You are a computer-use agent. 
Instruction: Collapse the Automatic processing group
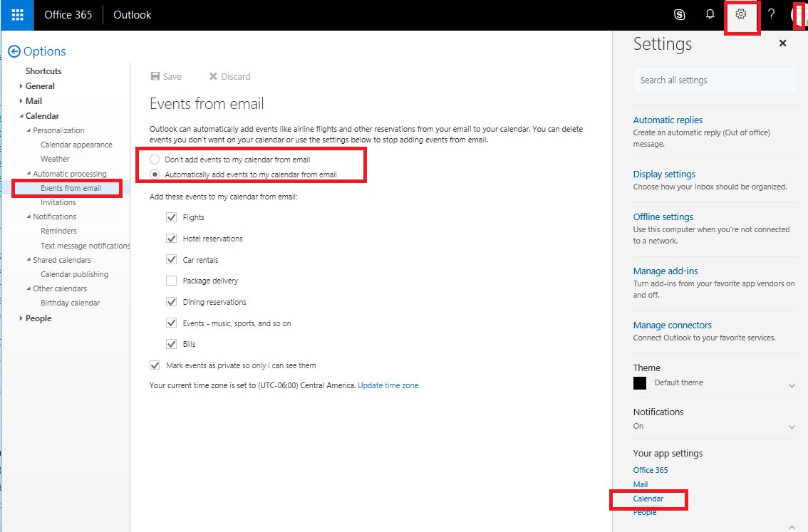pos(29,174)
